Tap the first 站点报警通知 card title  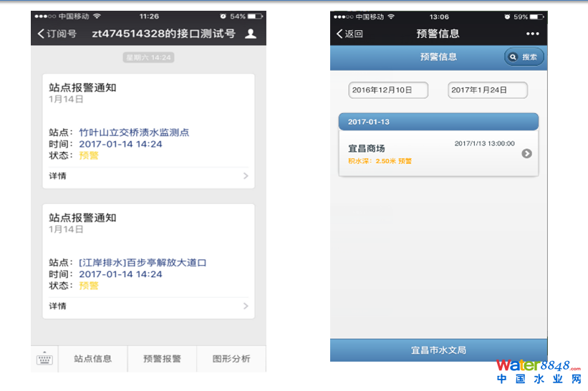click(82, 87)
